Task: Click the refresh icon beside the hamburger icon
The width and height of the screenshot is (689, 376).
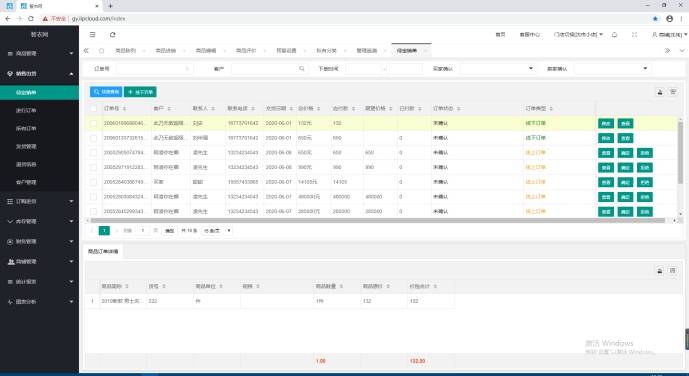Action: (112, 35)
